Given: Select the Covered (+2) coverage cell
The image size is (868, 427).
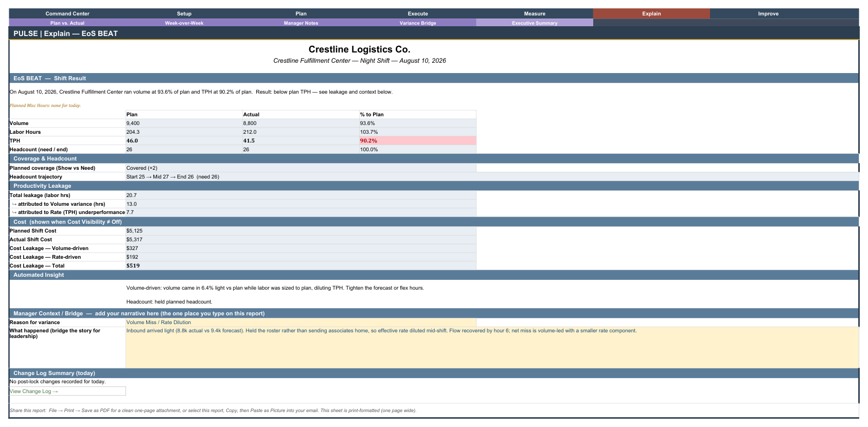Looking at the screenshot, I should pyautogui.click(x=301, y=168).
